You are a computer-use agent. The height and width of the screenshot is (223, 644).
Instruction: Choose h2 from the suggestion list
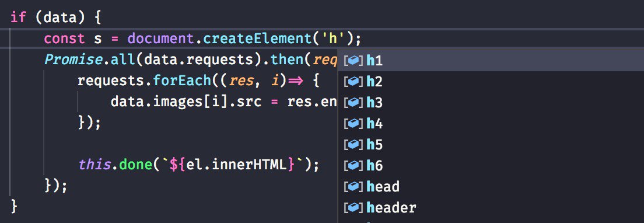[491, 82]
